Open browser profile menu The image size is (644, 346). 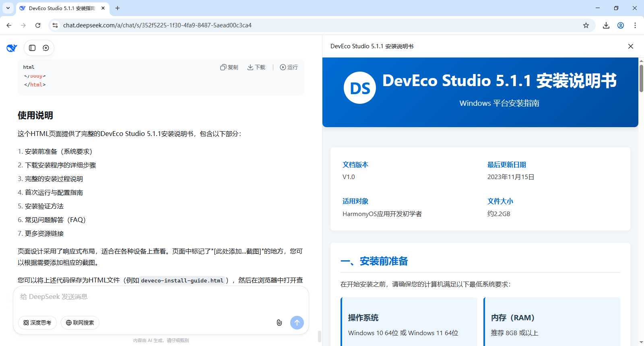[x=621, y=25]
